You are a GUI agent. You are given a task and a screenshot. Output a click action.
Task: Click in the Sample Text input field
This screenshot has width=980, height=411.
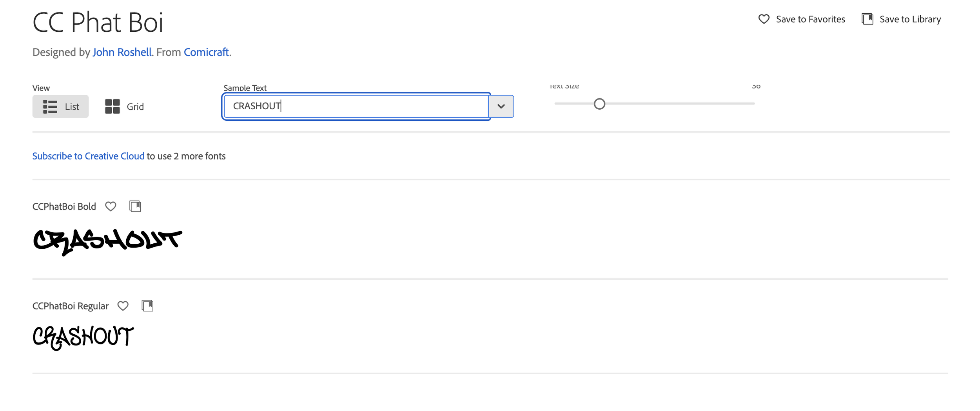(x=356, y=106)
